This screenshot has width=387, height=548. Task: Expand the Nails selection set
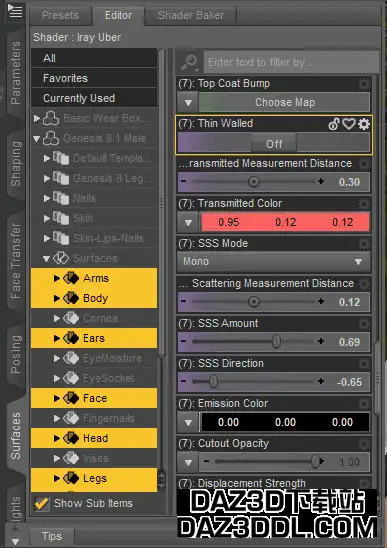pyautogui.click(x=46, y=199)
